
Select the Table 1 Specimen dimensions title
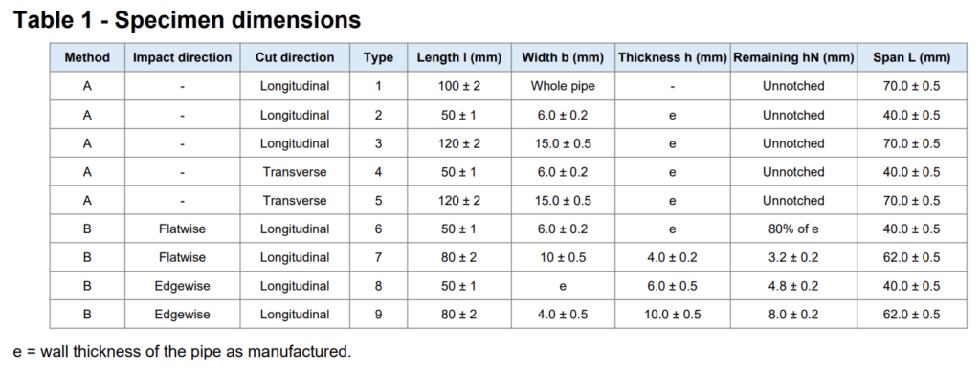point(187,20)
